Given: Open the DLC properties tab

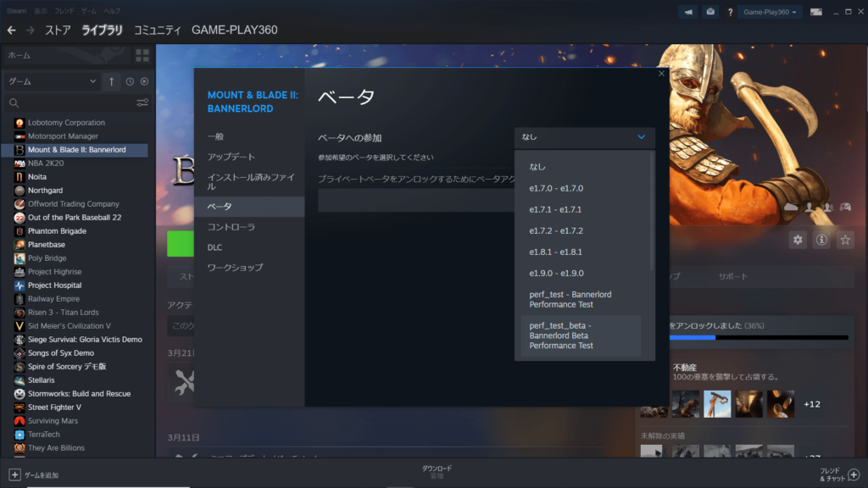Looking at the screenshot, I should tap(249, 247).
